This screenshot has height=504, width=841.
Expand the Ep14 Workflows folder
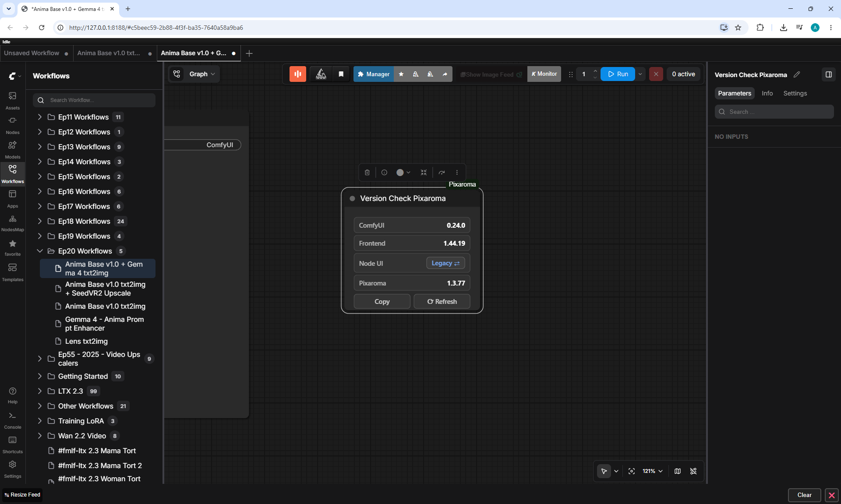pyautogui.click(x=40, y=162)
